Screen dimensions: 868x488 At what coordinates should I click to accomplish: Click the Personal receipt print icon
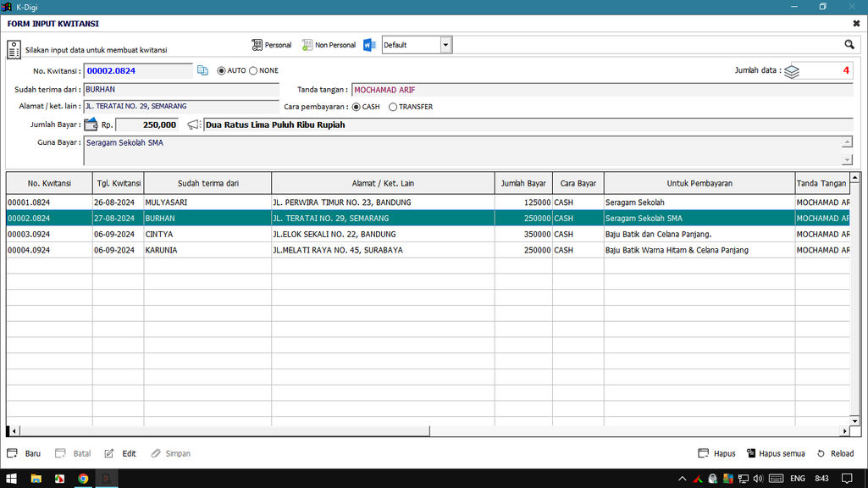[257, 45]
